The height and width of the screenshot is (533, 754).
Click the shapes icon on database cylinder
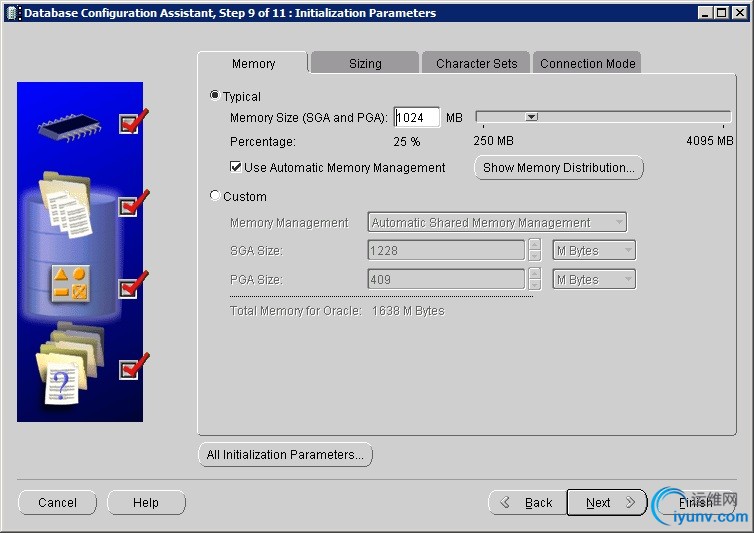(x=70, y=284)
